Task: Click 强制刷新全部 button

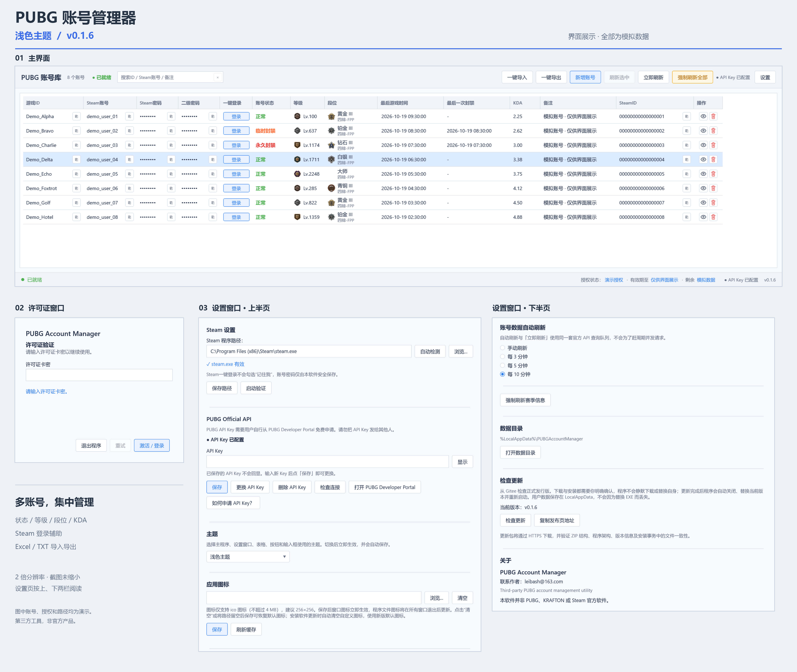Action: [x=692, y=77]
